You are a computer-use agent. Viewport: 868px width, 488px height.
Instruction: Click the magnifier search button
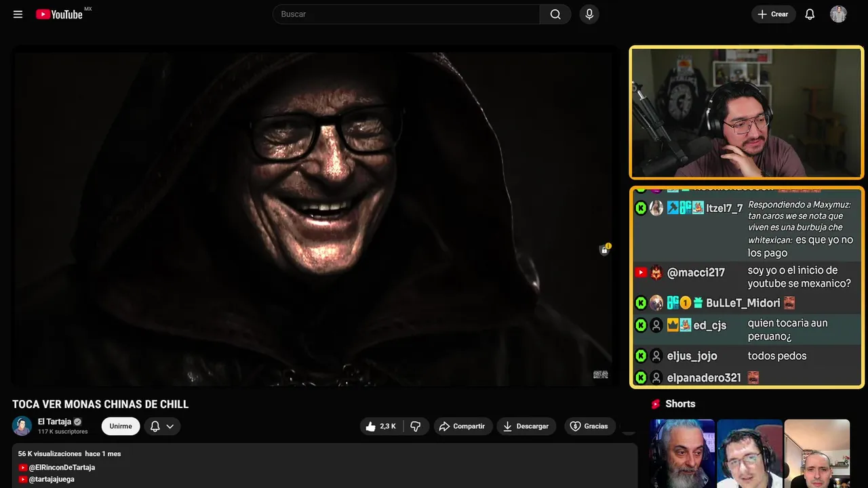(x=555, y=14)
